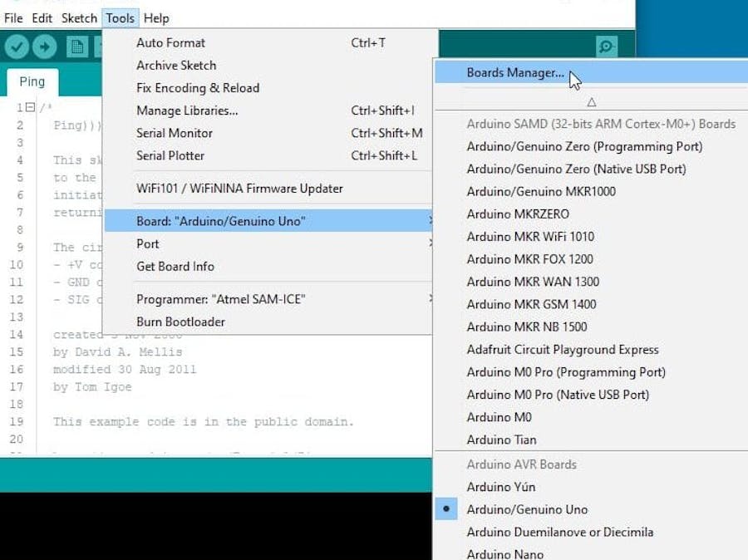This screenshot has height=560, width=748.
Task: Open Serial Monitor menu entry
Action: point(268,133)
